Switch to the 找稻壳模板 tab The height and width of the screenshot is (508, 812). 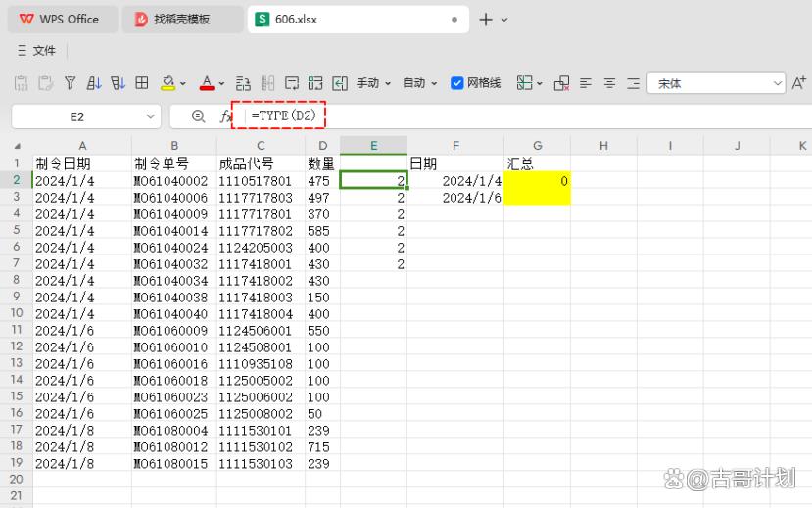click(x=181, y=19)
